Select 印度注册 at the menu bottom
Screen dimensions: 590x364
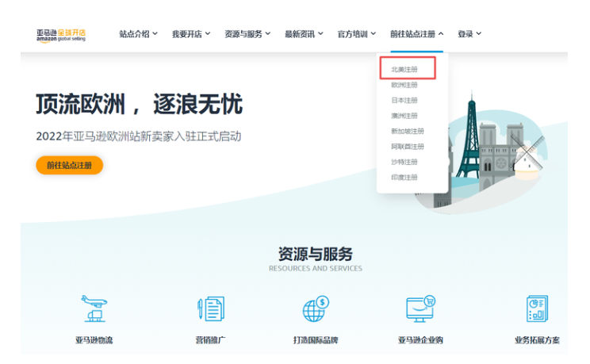[x=404, y=177]
